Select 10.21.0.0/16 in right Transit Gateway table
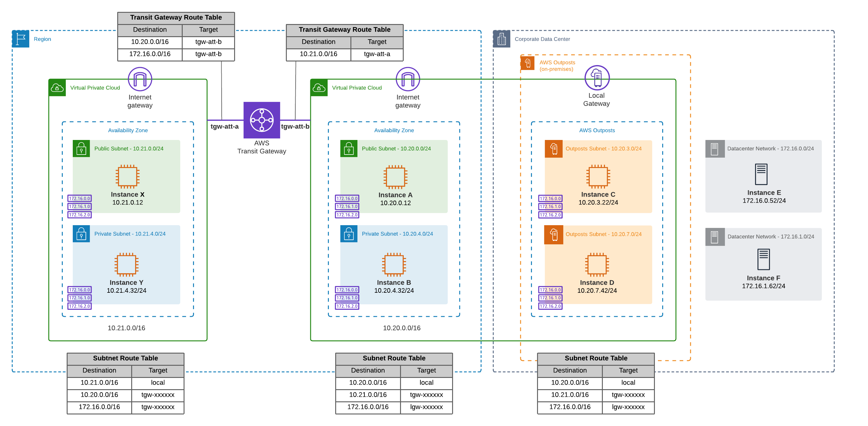Image resolution: width=868 pixels, height=426 pixels. (318, 54)
